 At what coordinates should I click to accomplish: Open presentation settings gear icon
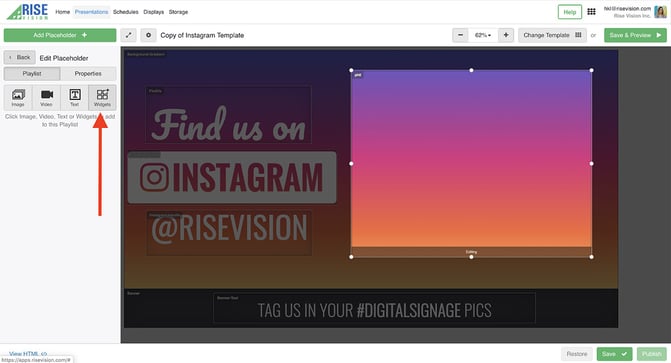(x=148, y=35)
